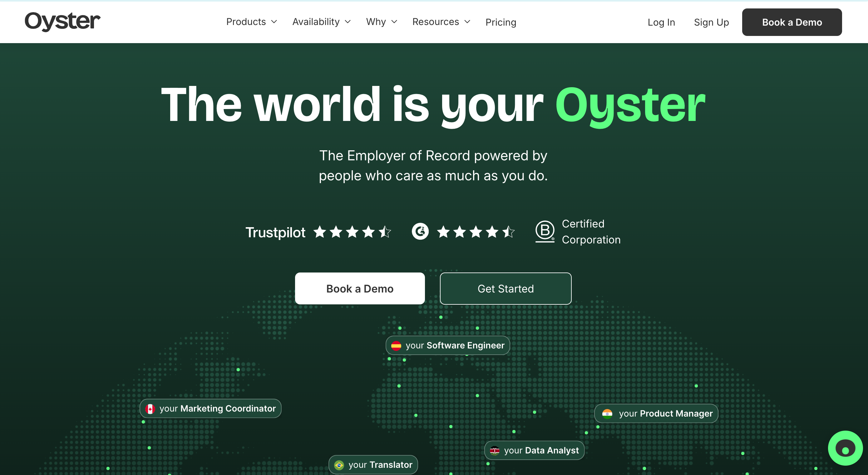Click the Get Started button
The height and width of the screenshot is (475, 868).
[506, 288]
